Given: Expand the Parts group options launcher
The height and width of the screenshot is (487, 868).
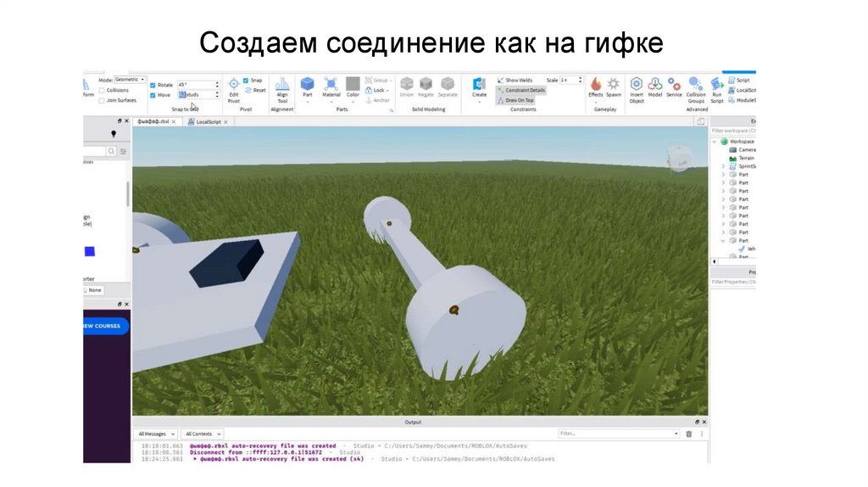Looking at the screenshot, I should (x=391, y=110).
